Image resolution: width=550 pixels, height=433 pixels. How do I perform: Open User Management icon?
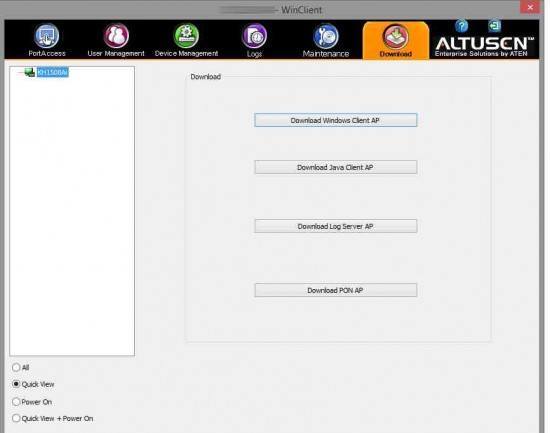(x=116, y=36)
